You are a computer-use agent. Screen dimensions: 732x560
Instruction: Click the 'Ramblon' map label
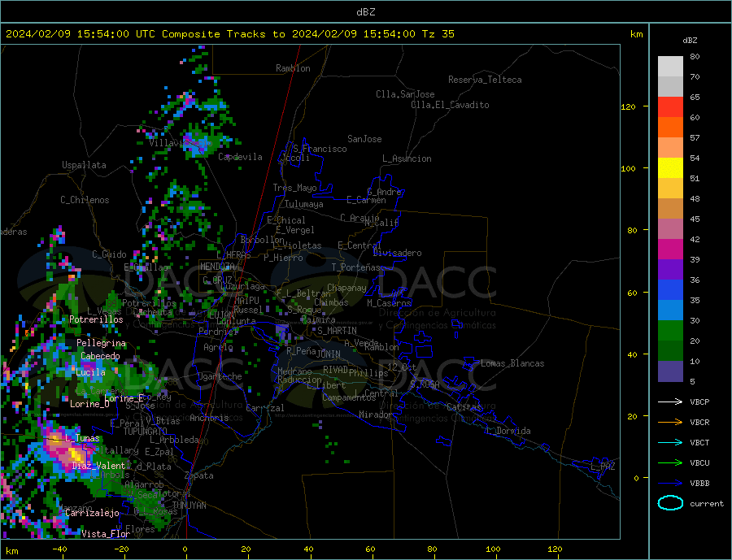(293, 68)
